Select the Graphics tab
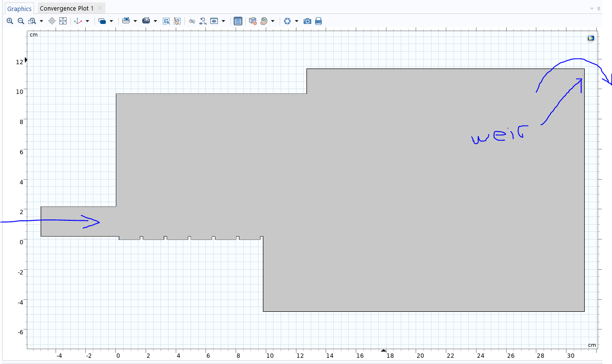The image size is (612, 364). click(x=19, y=9)
